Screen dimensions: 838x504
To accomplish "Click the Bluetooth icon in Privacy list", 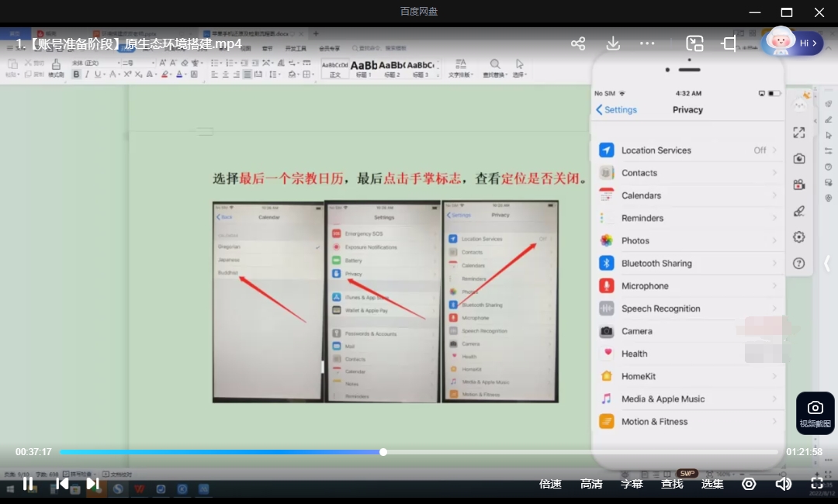I will pyautogui.click(x=606, y=263).
